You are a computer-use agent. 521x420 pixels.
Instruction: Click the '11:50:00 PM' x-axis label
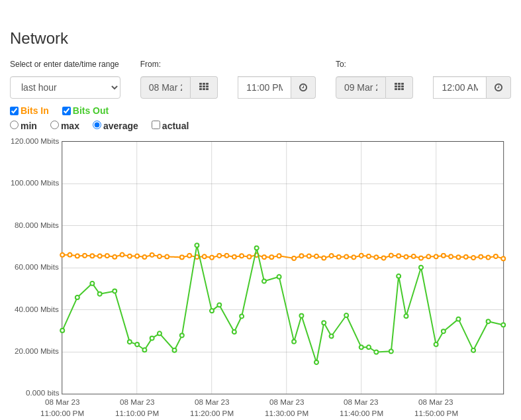(x=436, y=413)
